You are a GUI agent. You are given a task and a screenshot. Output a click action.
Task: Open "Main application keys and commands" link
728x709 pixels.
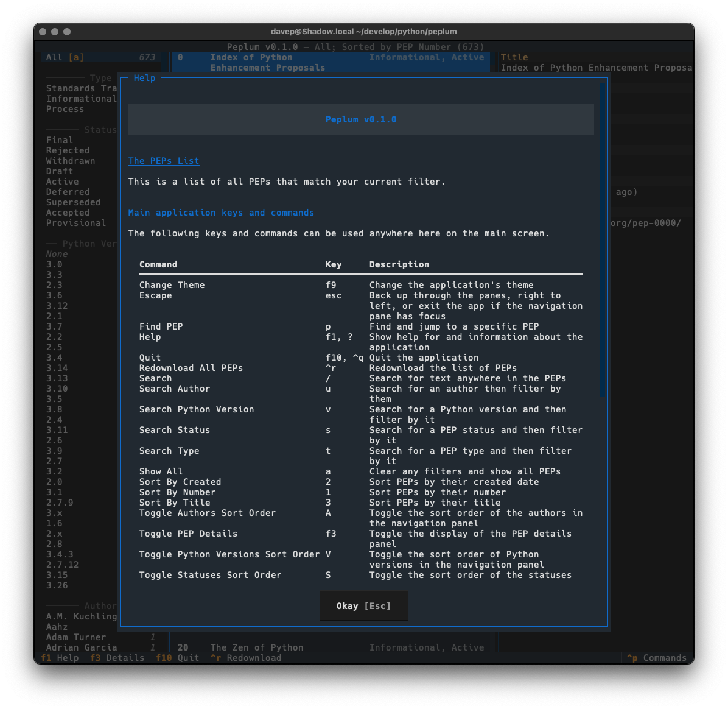(x=221, y=213)
